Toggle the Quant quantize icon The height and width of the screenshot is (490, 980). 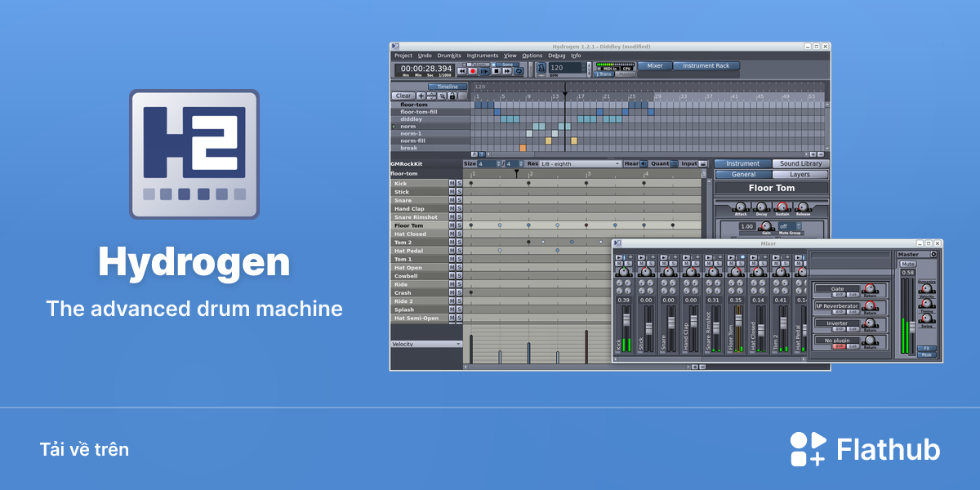pos(673,163)
